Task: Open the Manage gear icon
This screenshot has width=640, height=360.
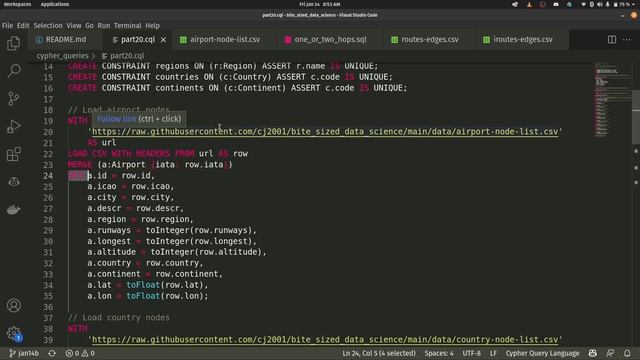Action: [x=13, y=333]
